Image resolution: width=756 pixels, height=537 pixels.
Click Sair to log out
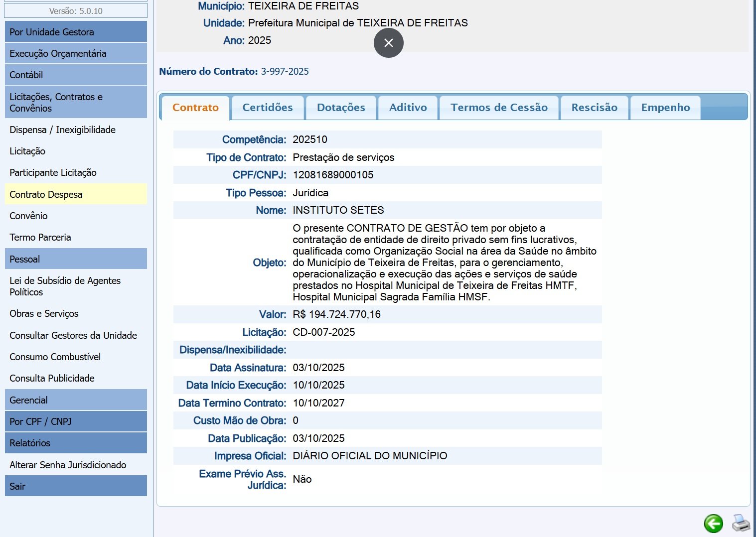[x=76, y=486]
